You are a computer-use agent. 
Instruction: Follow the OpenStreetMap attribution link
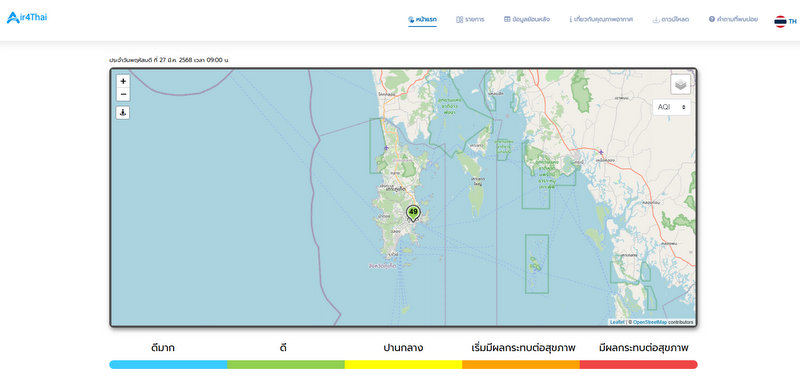[649, 322]
